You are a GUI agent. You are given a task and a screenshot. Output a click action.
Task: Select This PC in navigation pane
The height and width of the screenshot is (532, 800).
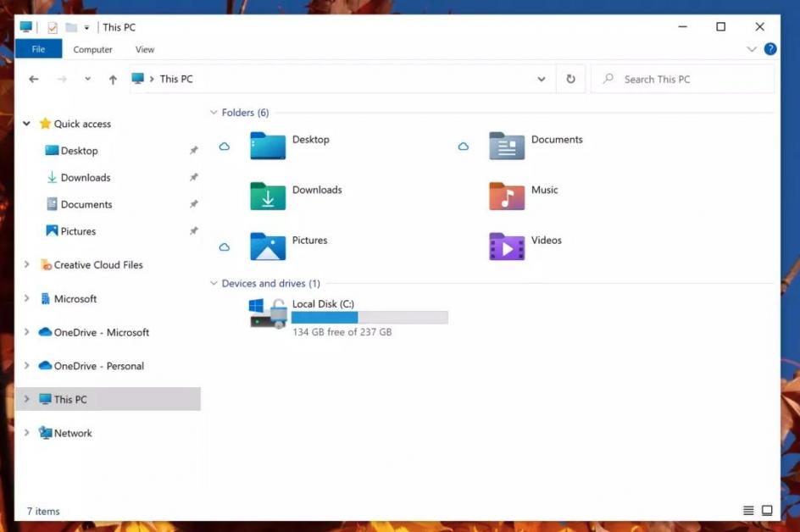tap(108, 399)
